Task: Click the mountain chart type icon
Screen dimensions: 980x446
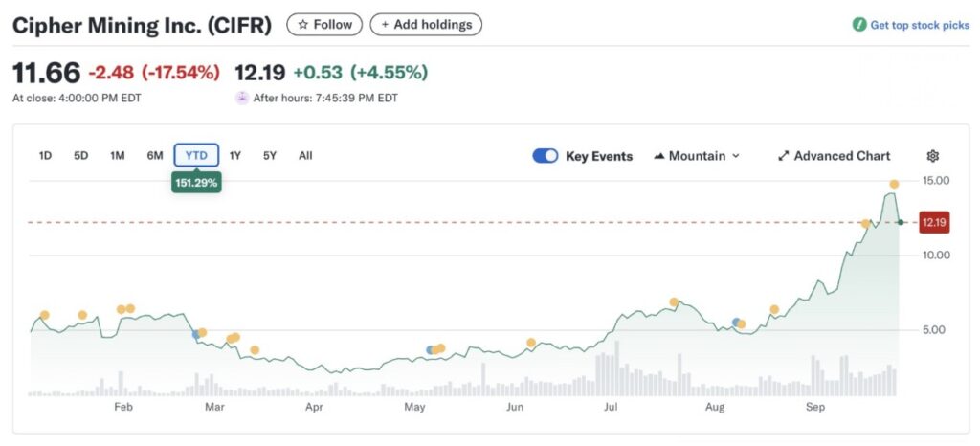Action: [660, 156]
